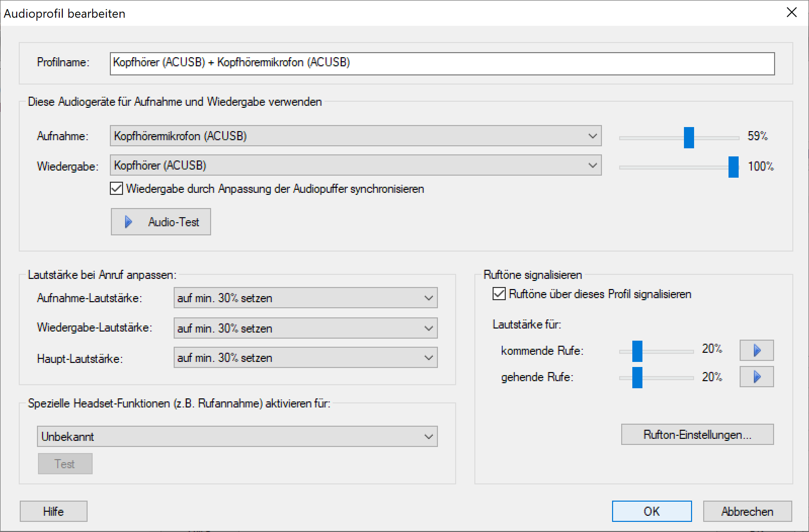Disable Ruftöne über dieses Profil signalisieren
Screen dimensions: 809x532
499,294
